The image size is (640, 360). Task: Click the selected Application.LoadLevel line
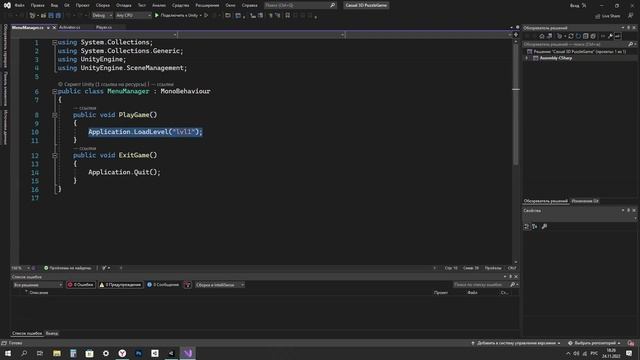(145, 132)
